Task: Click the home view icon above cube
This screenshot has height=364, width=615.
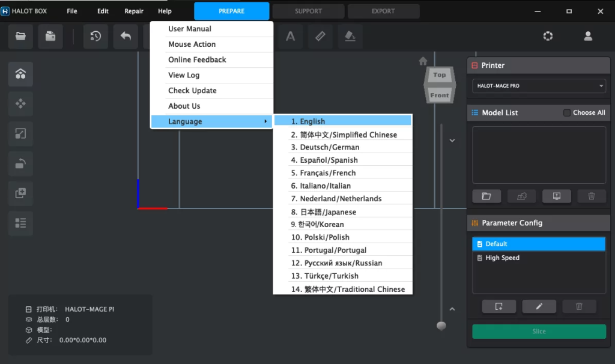Action: click(x=423, y=61)
